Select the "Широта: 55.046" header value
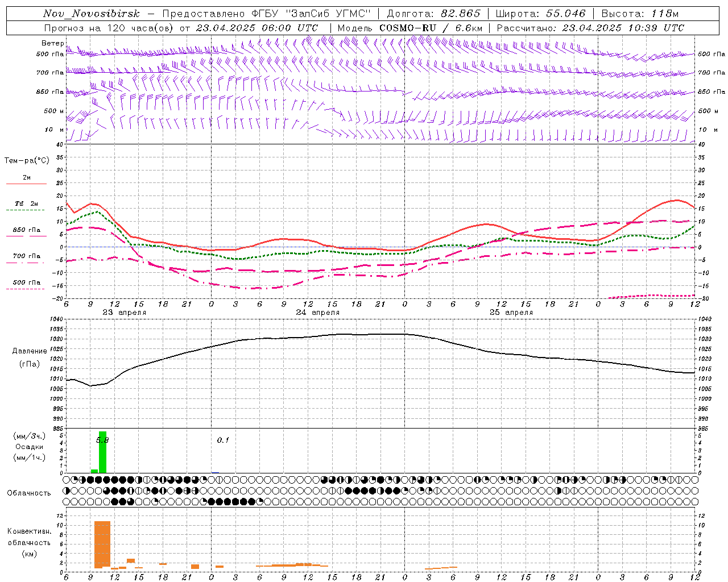728x582 pixels. [x=540, y=14]
